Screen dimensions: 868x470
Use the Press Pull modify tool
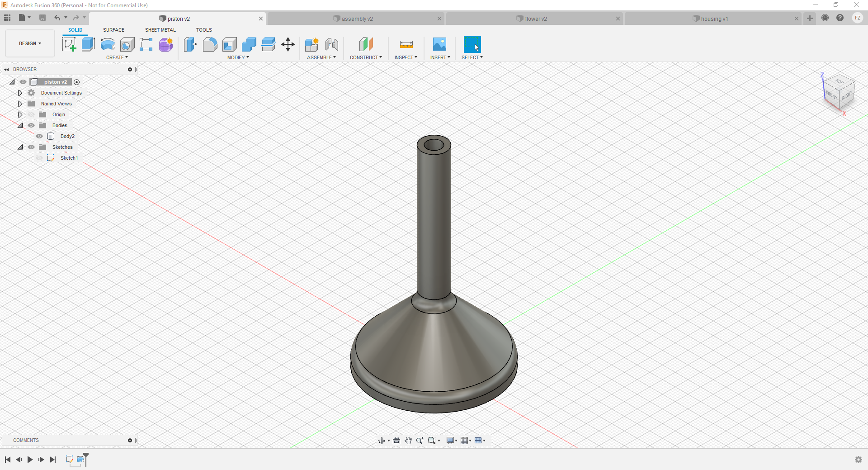click(190, 44)
